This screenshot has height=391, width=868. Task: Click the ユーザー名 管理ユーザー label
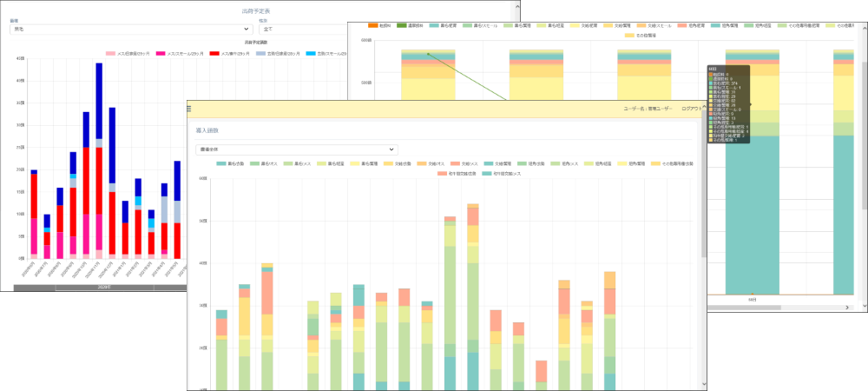(x=648, y=109)
